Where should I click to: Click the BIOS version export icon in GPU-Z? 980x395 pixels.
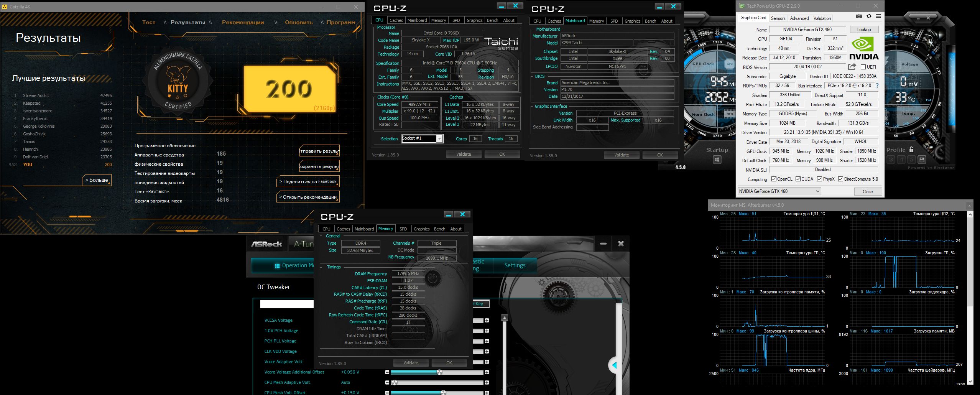coord(852,67)
